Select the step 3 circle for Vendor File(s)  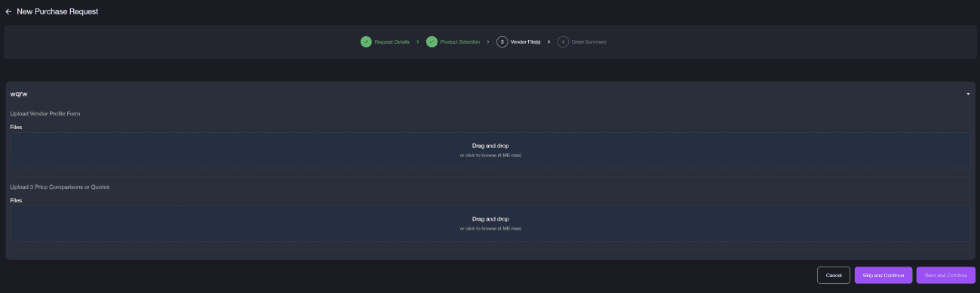[x=502, y=42]
